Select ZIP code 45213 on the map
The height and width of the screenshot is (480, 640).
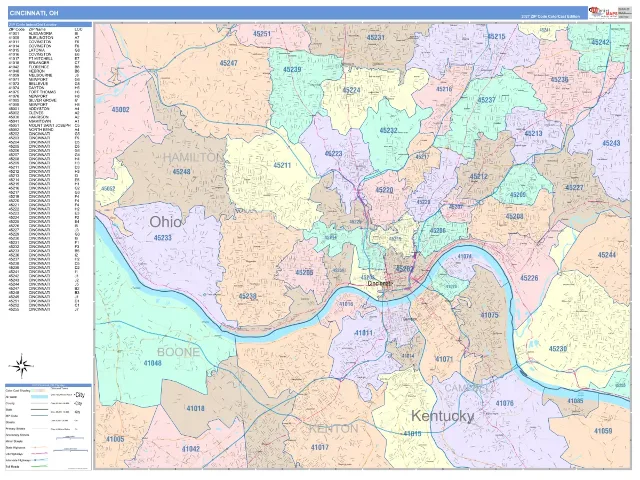[x=533, y=133]
